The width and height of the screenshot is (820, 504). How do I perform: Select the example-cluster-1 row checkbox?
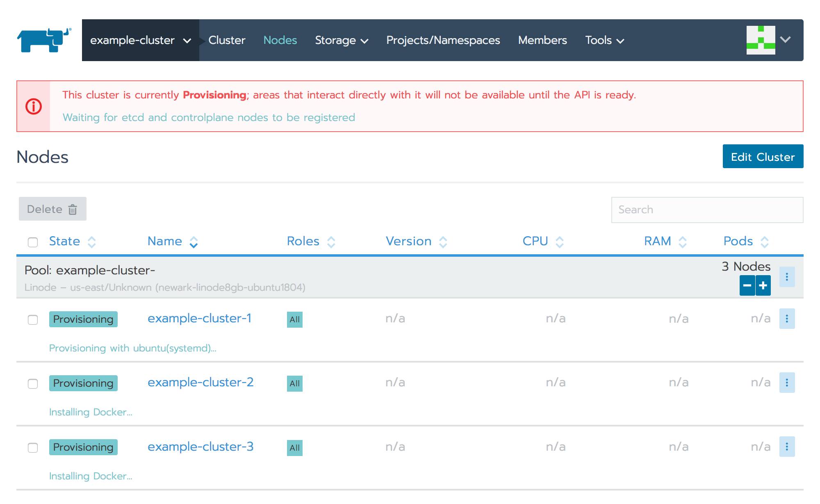(x=32, y=320)
